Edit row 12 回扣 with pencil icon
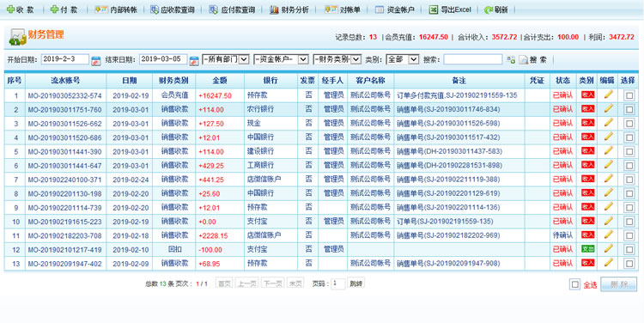This screenshot has width=644, height=323. click(x=608, y=248)
